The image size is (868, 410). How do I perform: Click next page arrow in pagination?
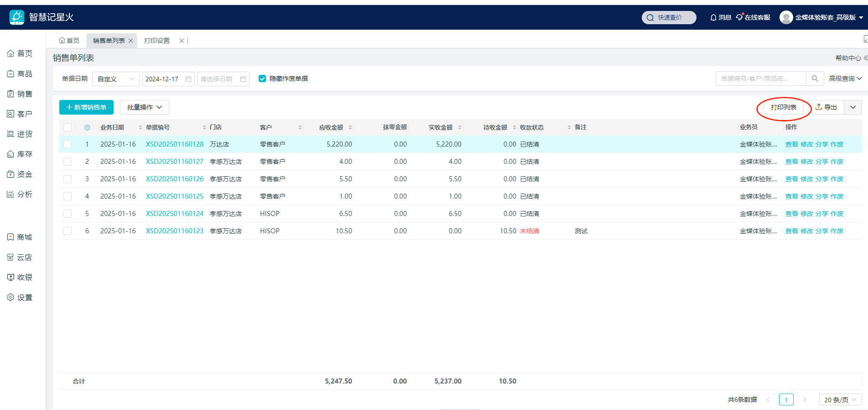click(x=805, y=399)
